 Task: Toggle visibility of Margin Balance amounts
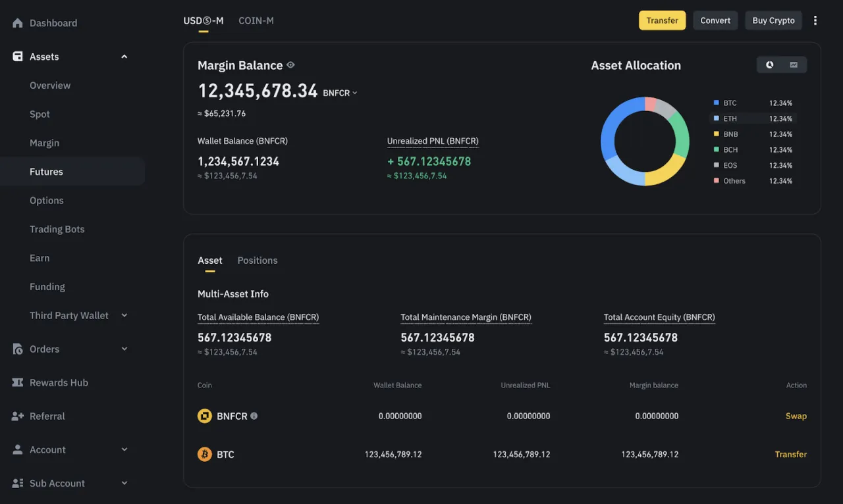coord(290,65)
